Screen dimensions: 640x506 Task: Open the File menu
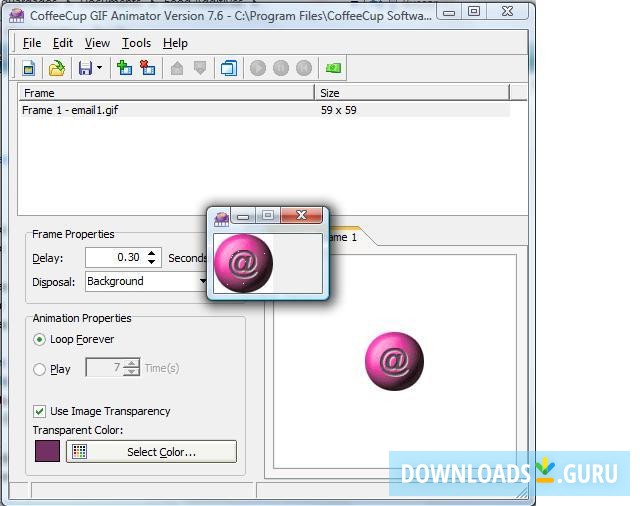point(32,43)
